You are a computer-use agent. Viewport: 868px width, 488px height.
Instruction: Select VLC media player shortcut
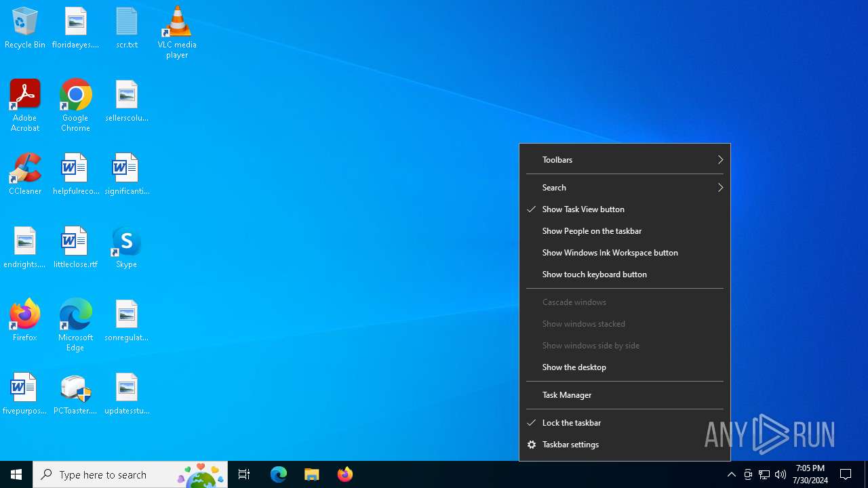pyautogui.click(x=177, y=33)
